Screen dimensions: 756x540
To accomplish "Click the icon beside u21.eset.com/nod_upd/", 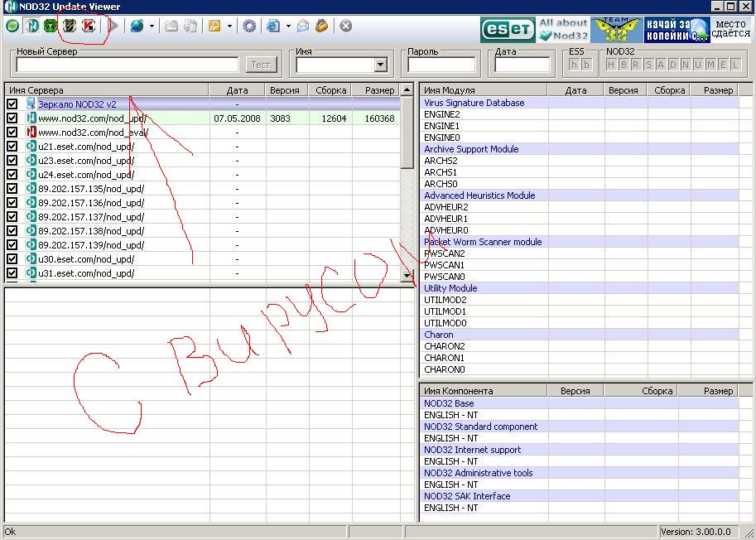I will coord(31,146).
